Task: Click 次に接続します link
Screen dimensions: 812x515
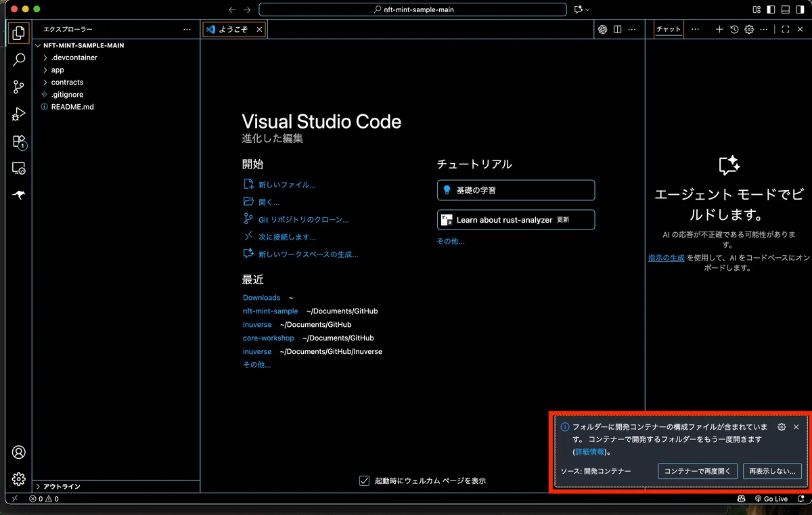Action: 287,237
